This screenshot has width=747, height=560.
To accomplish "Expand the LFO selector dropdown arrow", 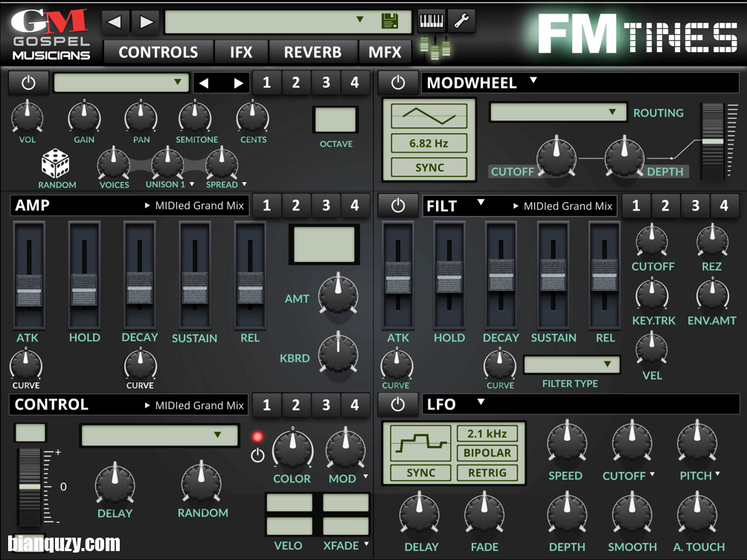I will point(481,402).
